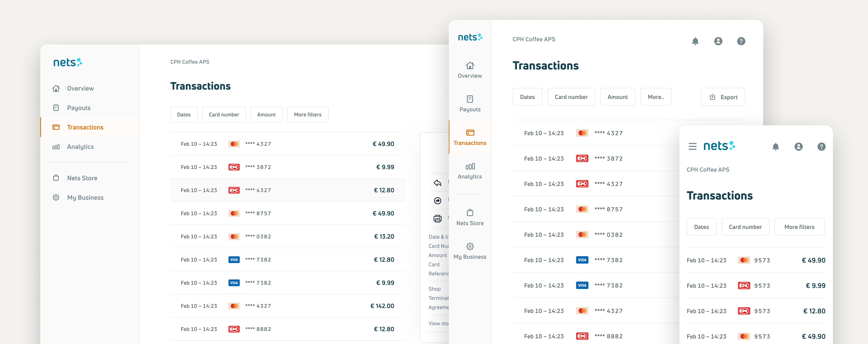Screen dimensions: 868x344
Task: Expand the More.. filter in tablet view
Action: coord(656,97)
